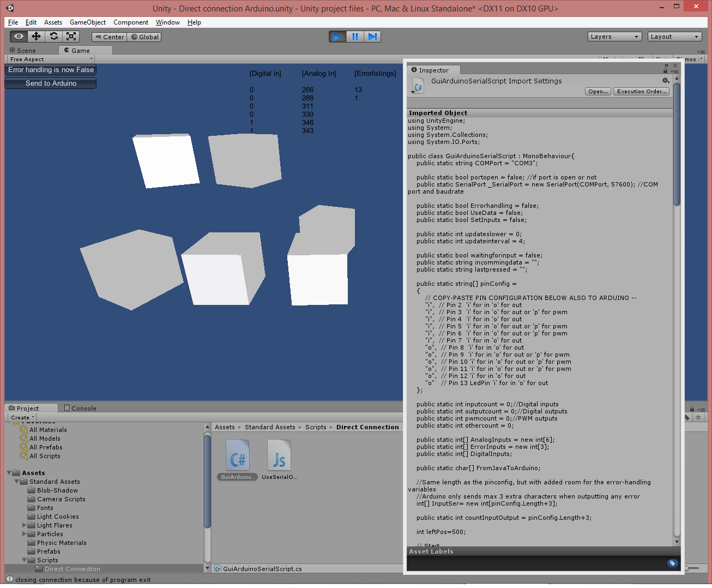This screenshot has height=588, width=712.
Task: Open the GameObject menu
Action: click(x=88, y=22)
